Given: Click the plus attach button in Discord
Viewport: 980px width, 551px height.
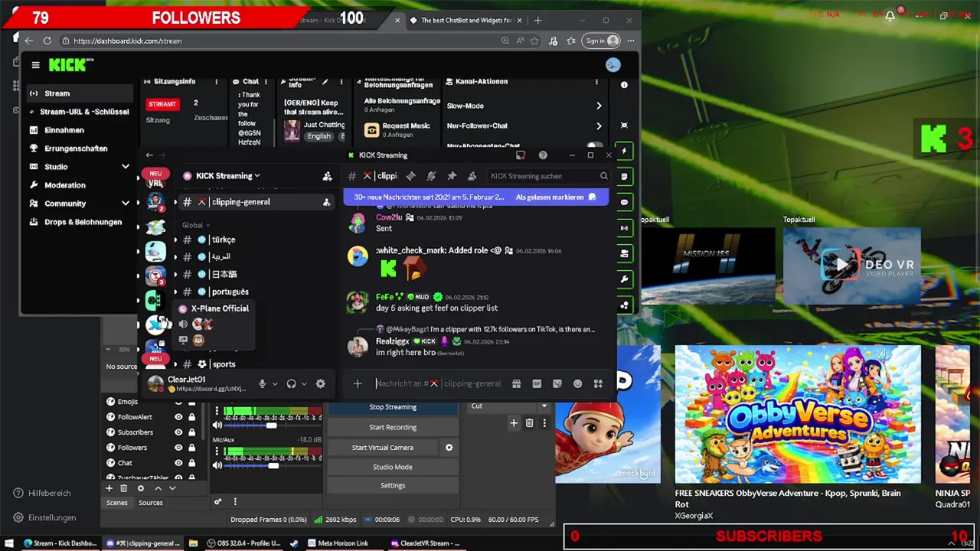Looking at the screenshot, I should point(358,384).
